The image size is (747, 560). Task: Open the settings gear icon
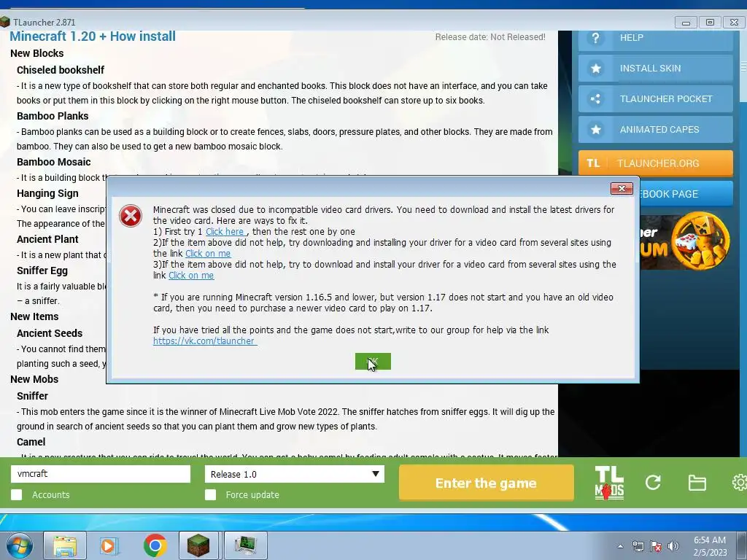coord(740,483)
